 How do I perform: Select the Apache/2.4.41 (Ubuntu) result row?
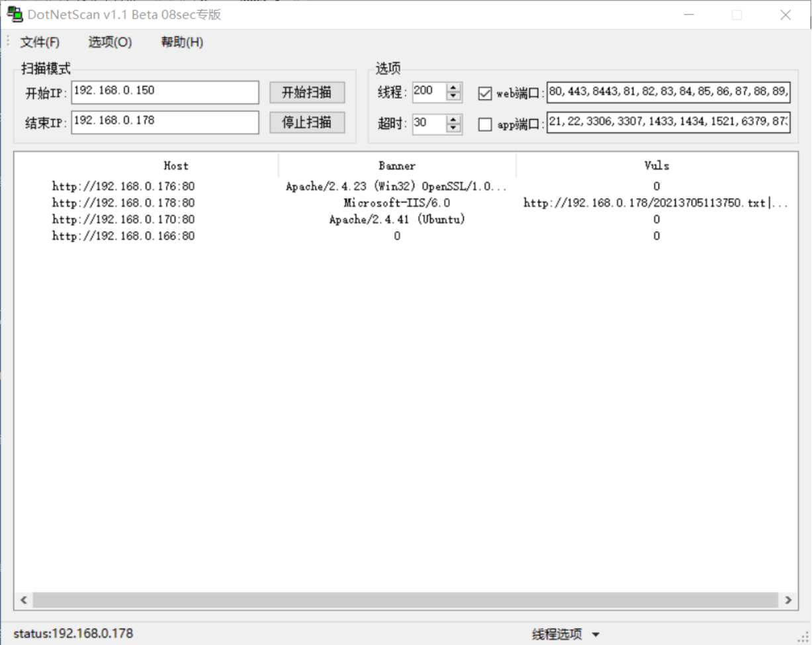coord(396,219)
